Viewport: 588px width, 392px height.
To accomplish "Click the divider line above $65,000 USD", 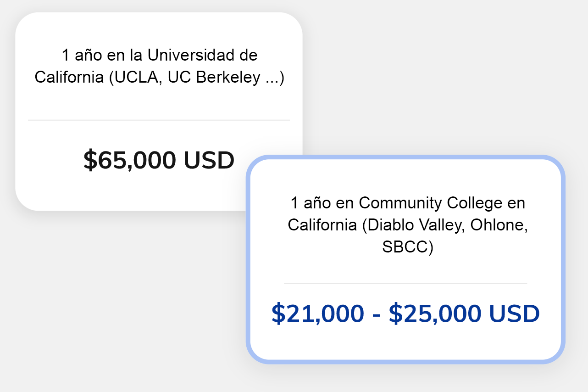I will tap(159, 120).
